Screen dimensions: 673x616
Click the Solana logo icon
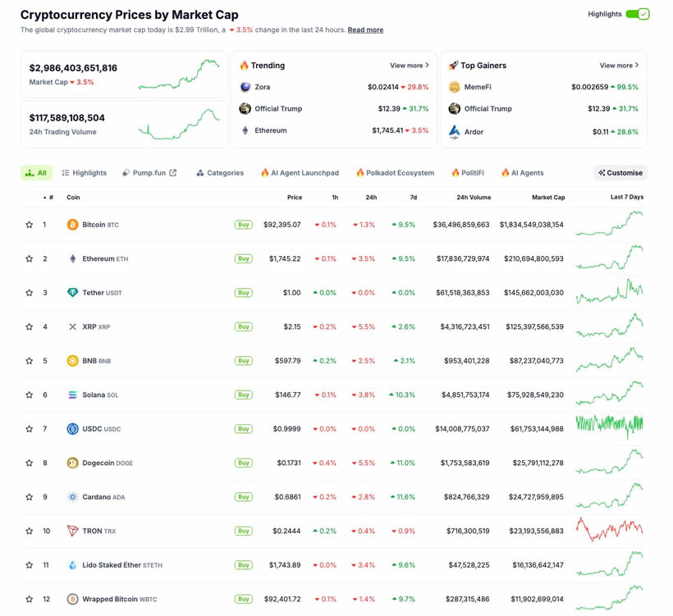click(x=72, y=395)
